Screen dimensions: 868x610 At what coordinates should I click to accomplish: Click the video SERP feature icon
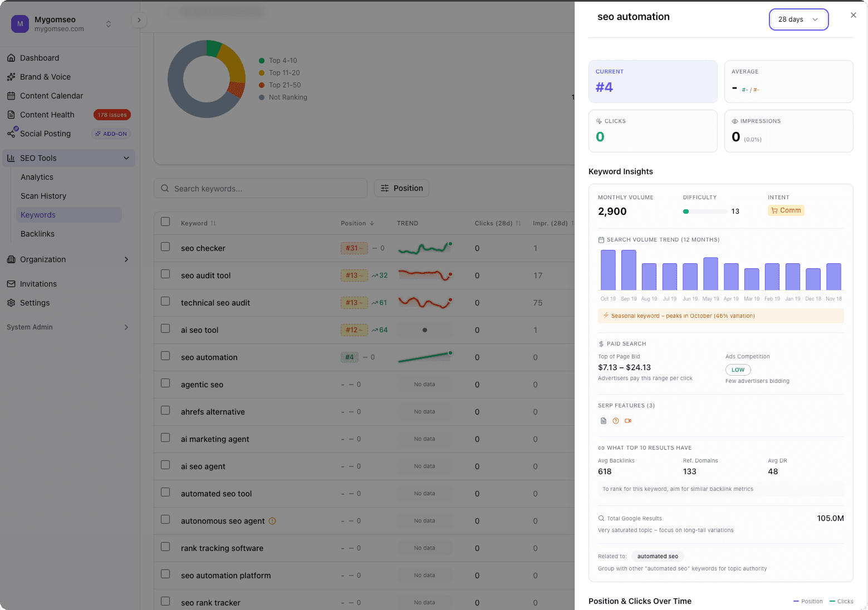tap(628, 421)
